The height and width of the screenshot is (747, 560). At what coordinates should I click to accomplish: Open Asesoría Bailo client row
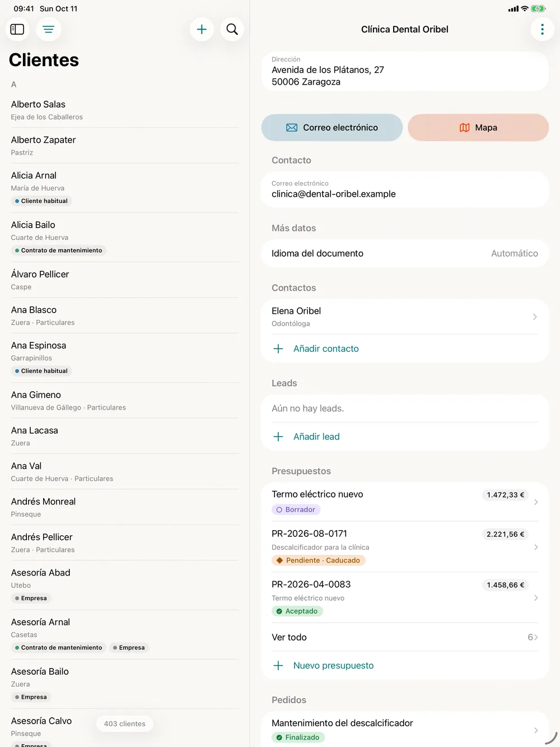125,684
